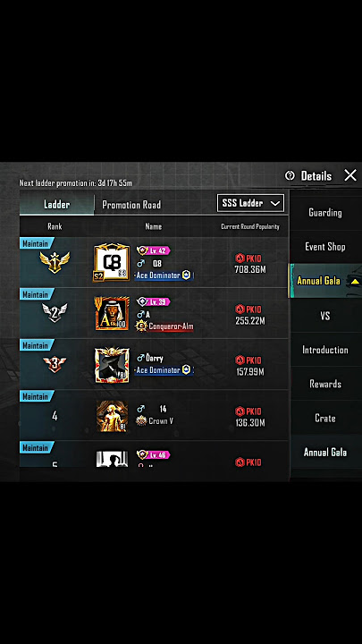Click the third place bronze wings badge
The width and height of the screenshot is (362, 644).
tap(55, 364)
